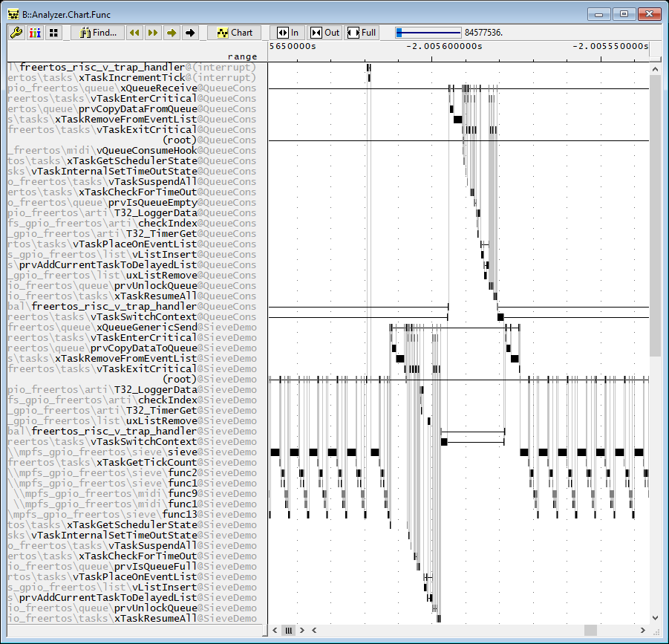Open the setup wrench icon
669x644 pixels.
click(16, 33)
